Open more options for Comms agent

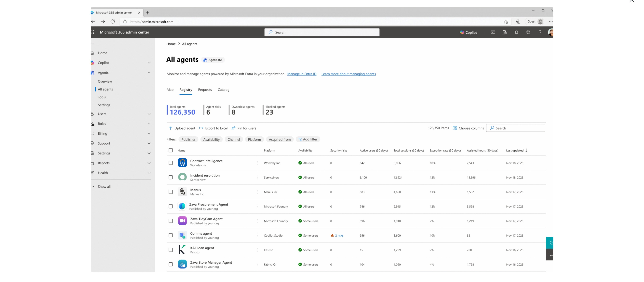pos(257,235)
